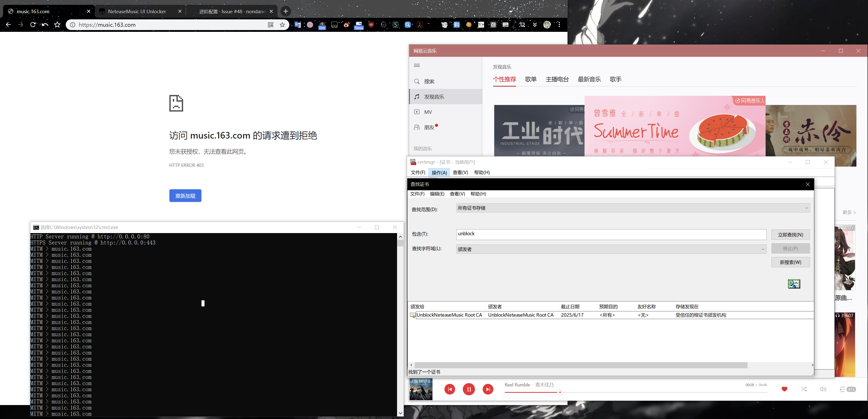Image resolution: width=868 pixels, height=419 pixels.
Task: Click the Google Translate extension icon
Action: (x=297, y=25)
